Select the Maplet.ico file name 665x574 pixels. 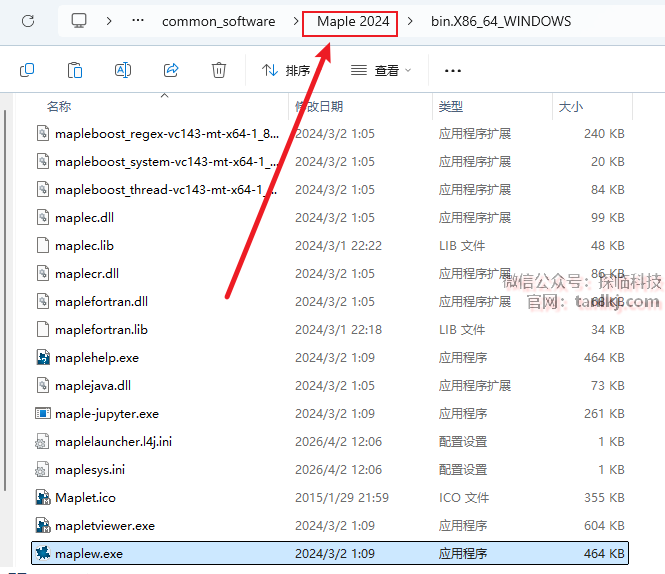pyautogui.click(x=85, y=498)
